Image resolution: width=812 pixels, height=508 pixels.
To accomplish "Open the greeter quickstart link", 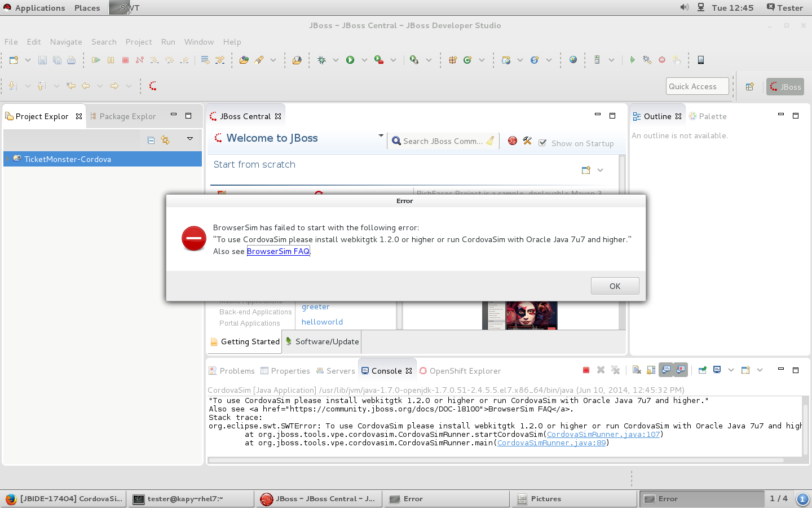I will [316, 307].
